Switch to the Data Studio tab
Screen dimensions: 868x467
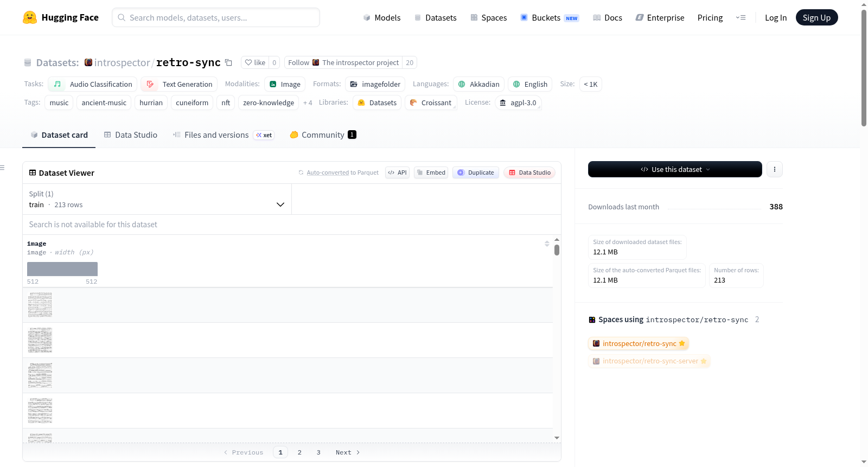click(x=130, y=135)
